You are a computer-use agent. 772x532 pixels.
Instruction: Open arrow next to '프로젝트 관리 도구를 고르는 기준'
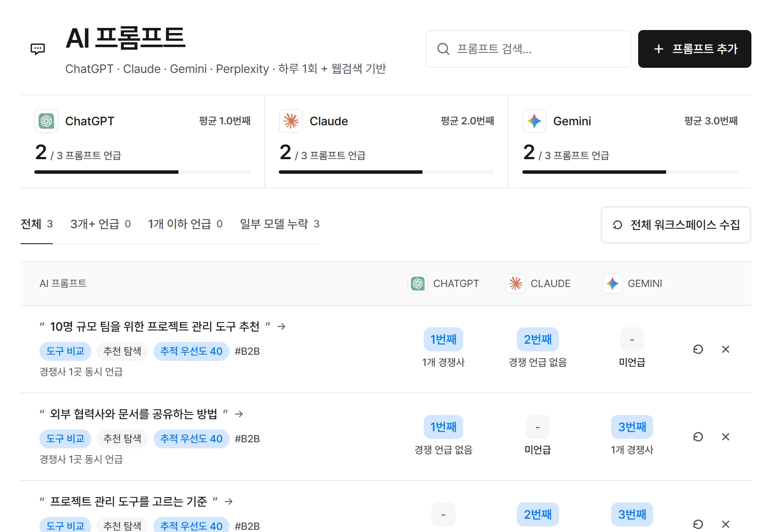pos(229,502)
